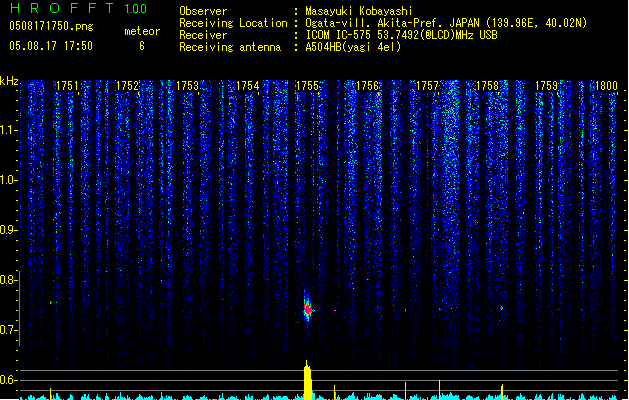Viewport: 629px width, 400px height.
Task: Click the observer name Masayuki Kobayashi
Action: 359,11
